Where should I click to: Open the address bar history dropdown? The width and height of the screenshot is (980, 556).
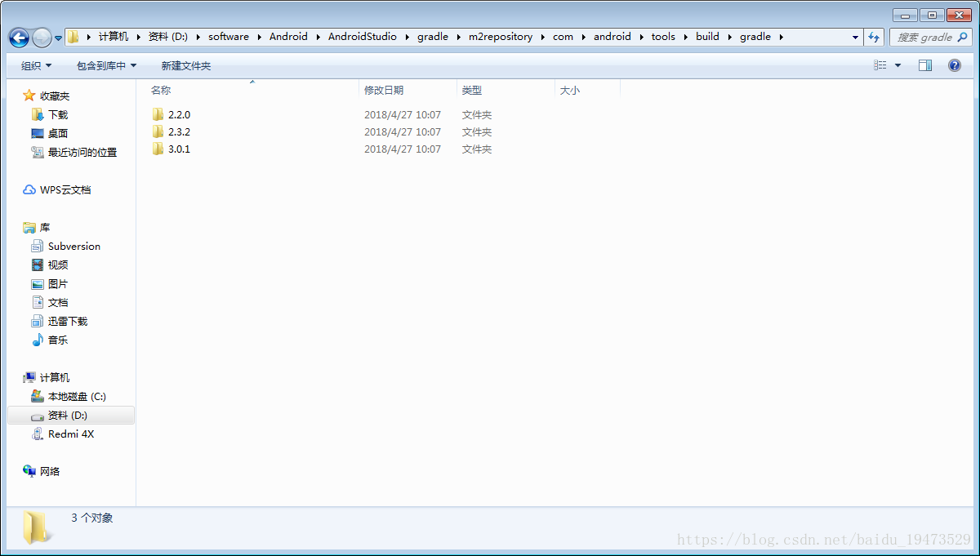855,37
